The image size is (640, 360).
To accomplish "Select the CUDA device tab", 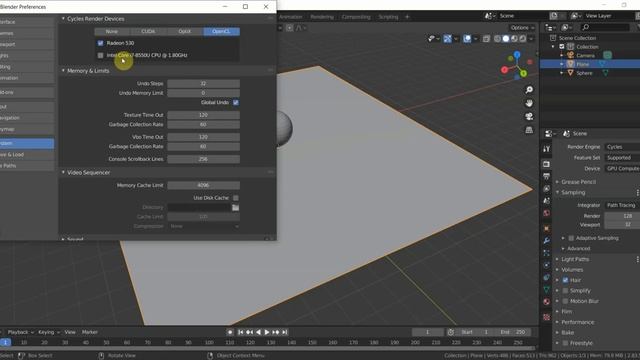I will tap(148, 31).
